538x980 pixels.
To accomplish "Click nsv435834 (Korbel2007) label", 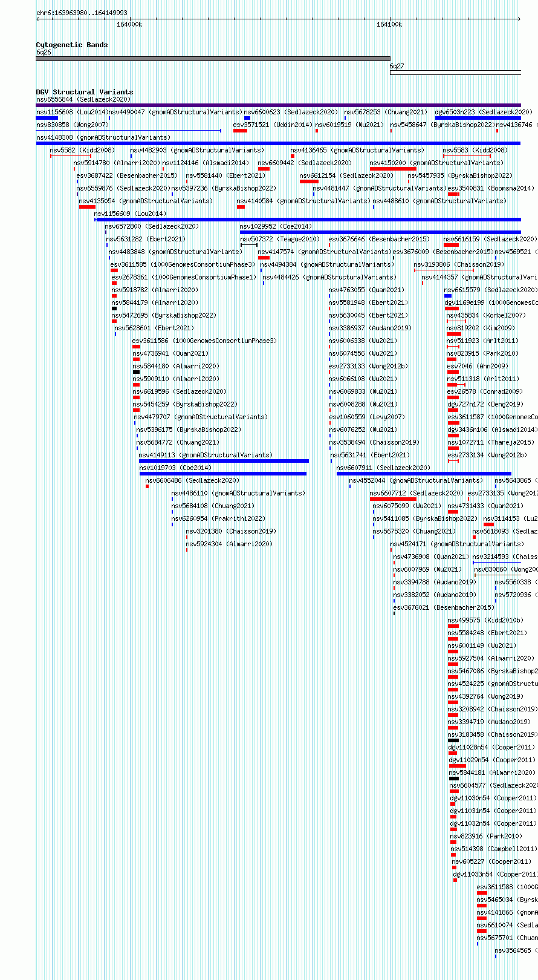I will pos(487,315).
